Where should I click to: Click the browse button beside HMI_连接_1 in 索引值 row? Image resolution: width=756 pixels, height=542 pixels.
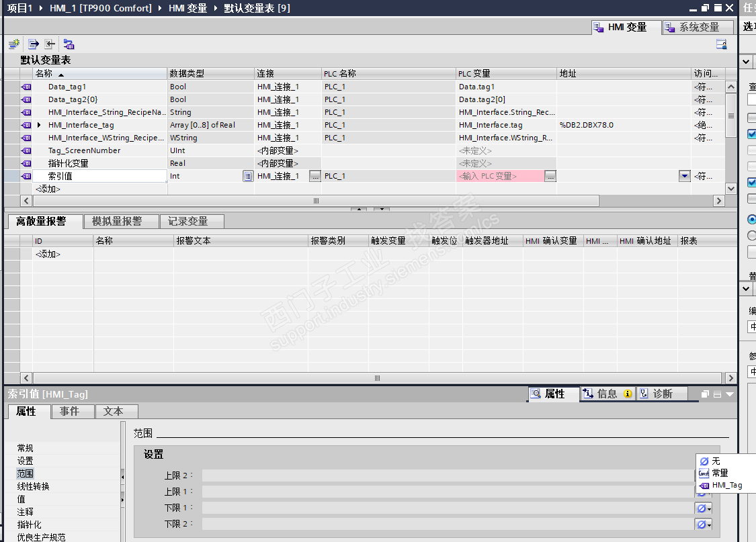[x=315, y=177]
